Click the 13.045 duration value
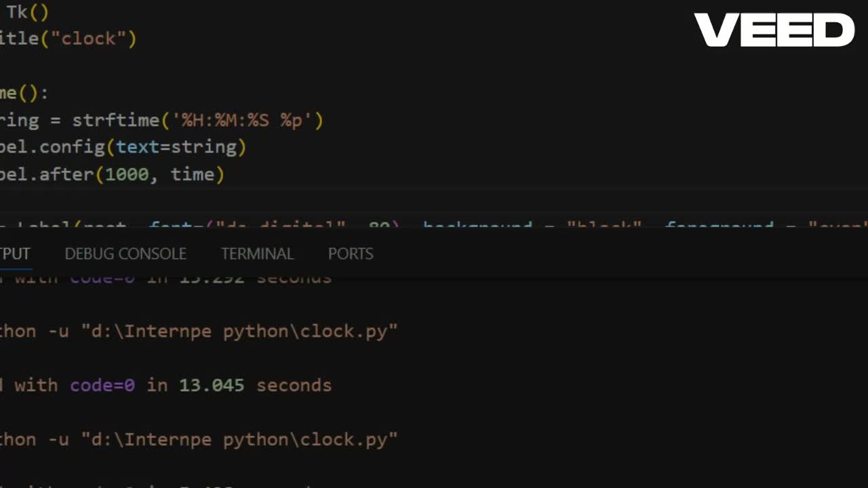The image size is (868, 488). click(212, 386)
